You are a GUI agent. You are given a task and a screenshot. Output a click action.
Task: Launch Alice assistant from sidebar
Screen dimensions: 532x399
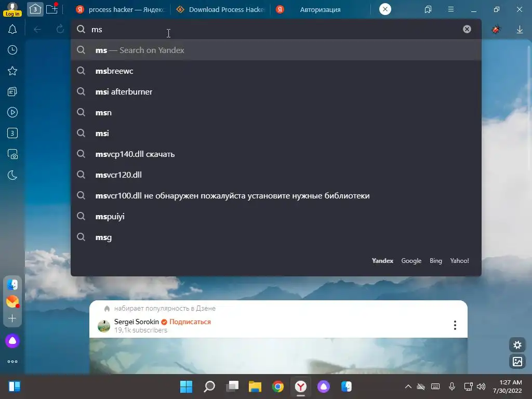coord(12,341)
